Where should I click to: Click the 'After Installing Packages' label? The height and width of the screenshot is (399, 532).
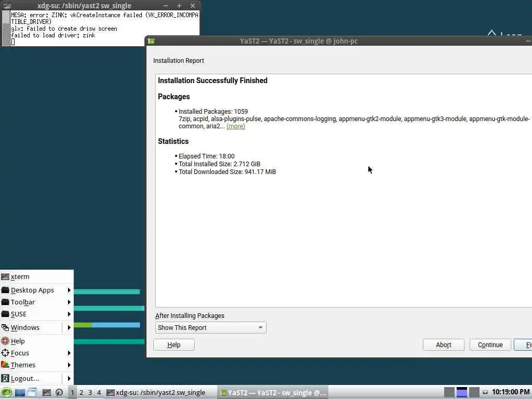(190, 316)
